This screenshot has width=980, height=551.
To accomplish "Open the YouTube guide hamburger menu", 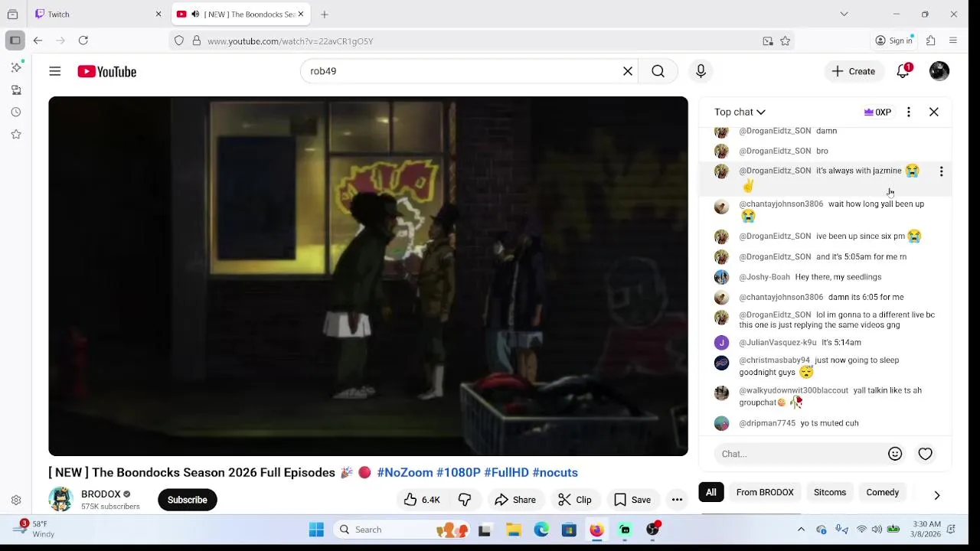I will pyautogui.click(x=55, y=71).
